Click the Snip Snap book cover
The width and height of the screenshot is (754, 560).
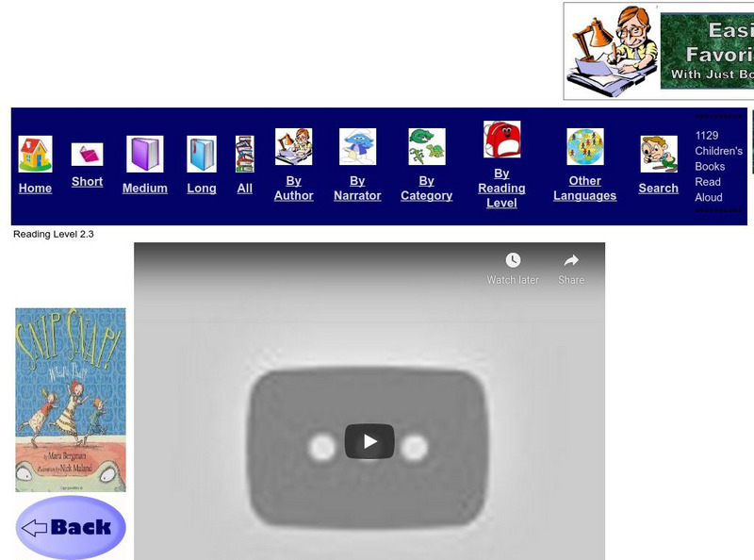pos(71,400)
